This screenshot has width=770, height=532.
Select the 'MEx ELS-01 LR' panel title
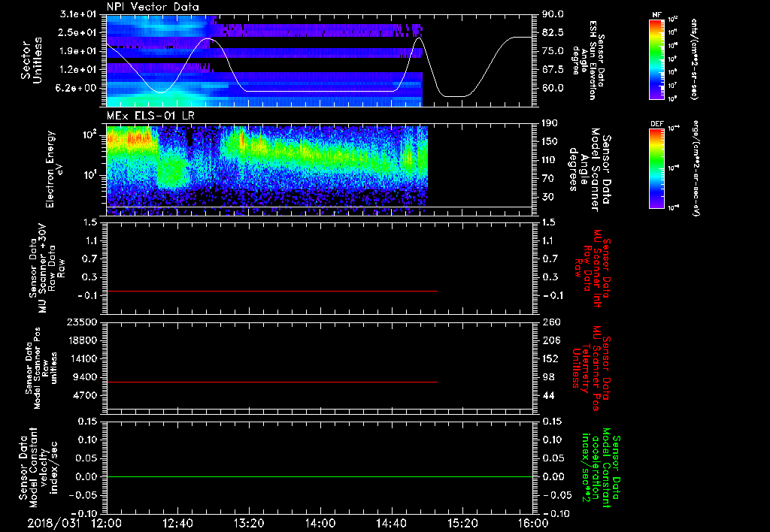click(x=150, y=116)
